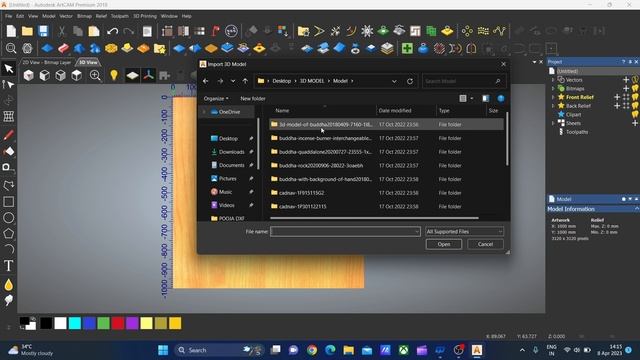Pick the cyan color swatch
This screenshot has height=360, width=640.
(x=75, y=323)
